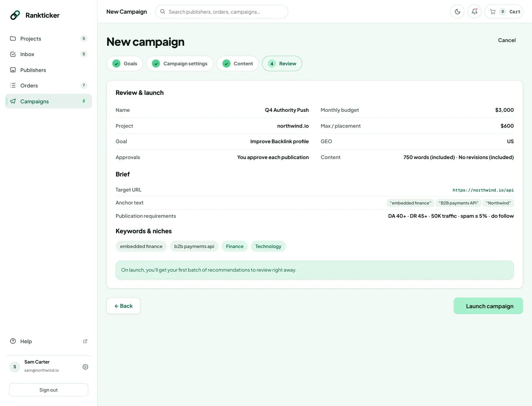Open the Help link
The image size is (532, 406).
pyautogui.click(x=48, y=341)
